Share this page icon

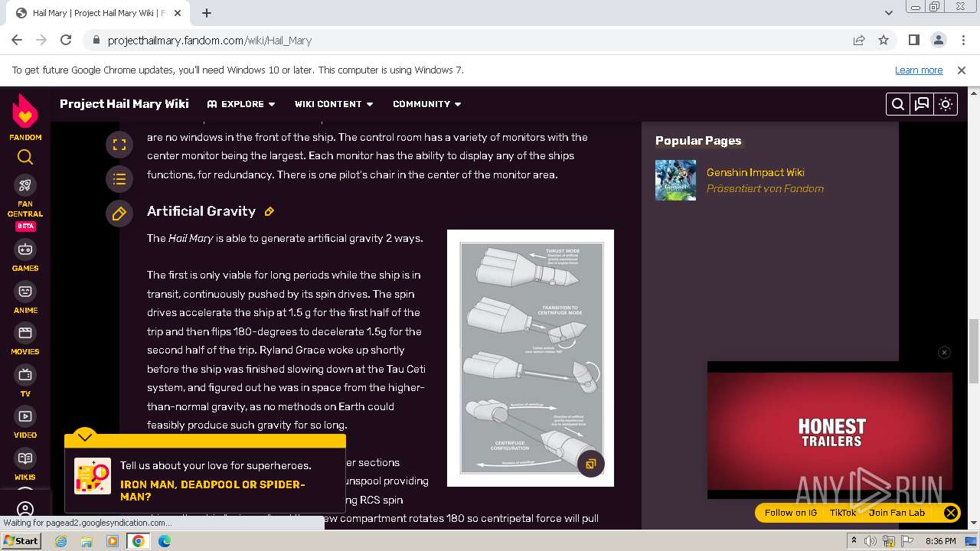859,40
